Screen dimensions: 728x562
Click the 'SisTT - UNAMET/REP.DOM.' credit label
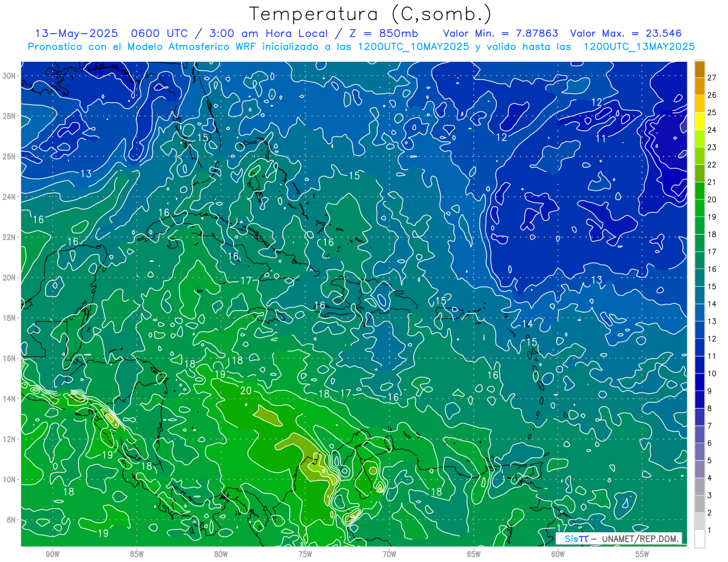[x=619, y=538]
